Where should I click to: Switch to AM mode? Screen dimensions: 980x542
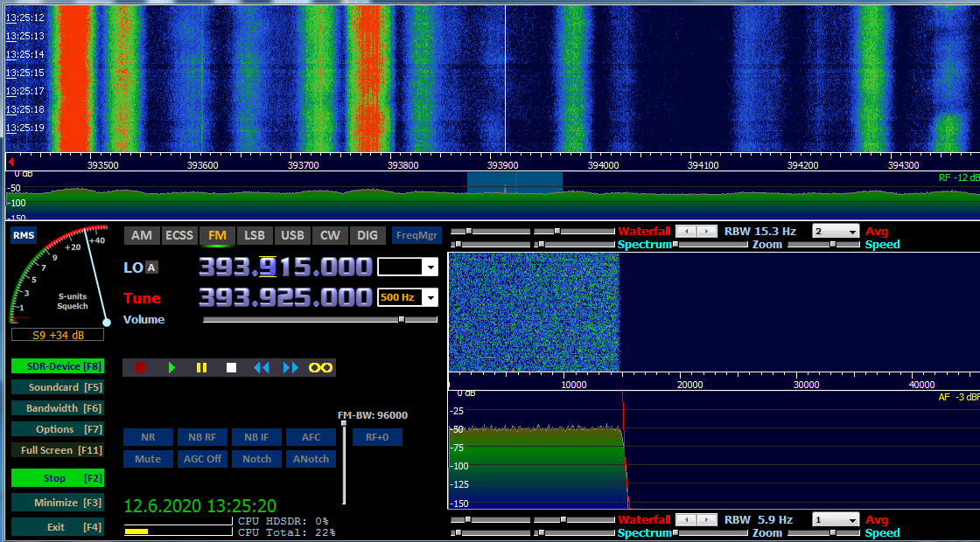coord(142,235)
